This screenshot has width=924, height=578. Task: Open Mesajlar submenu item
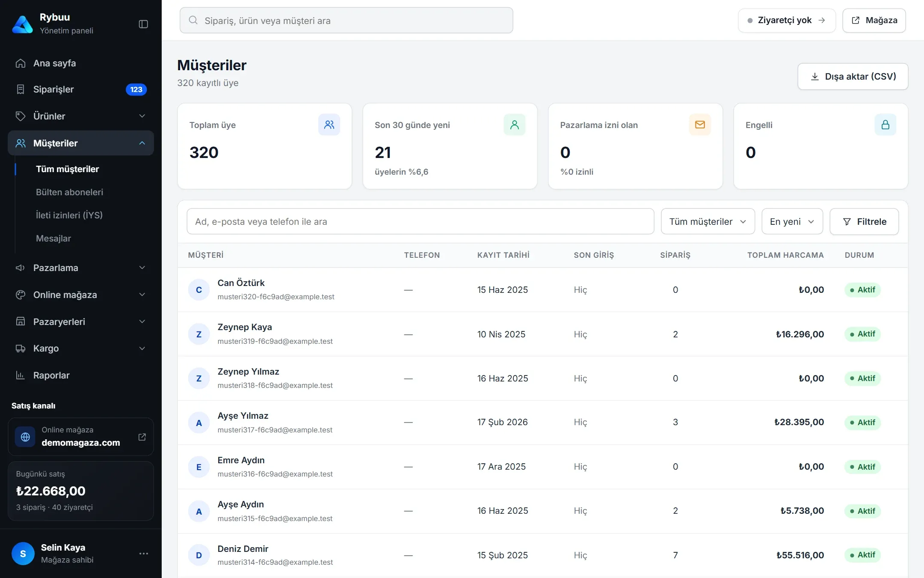coord(53,238)
